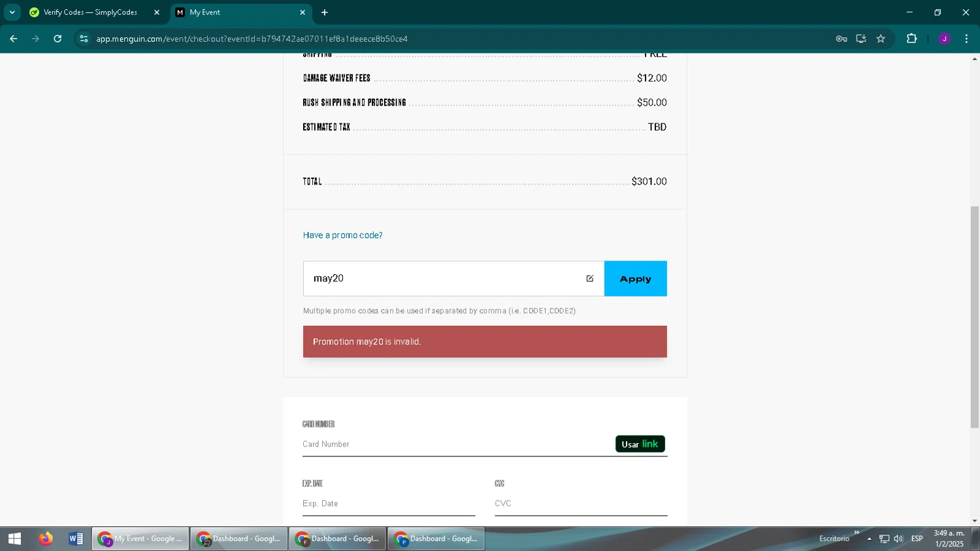This screenshot has height=551, width=980.
Task: Open the first Dashboard Chrome taskbar window
Action: coord(239,539)
